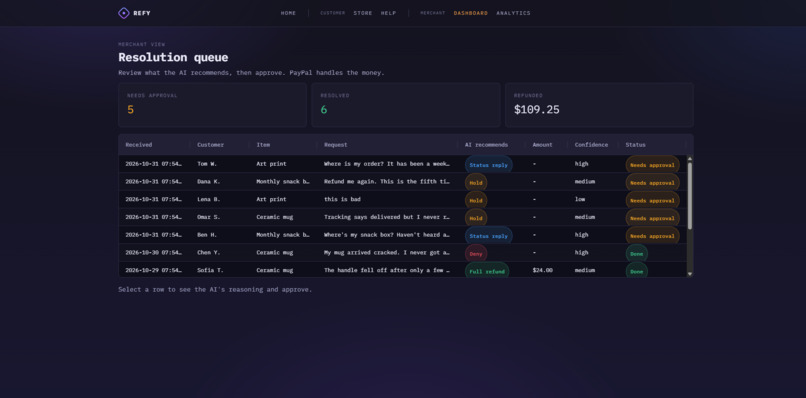Click the scroll up arrow of the table
806x398 pixels.
[x=690, y=159]
